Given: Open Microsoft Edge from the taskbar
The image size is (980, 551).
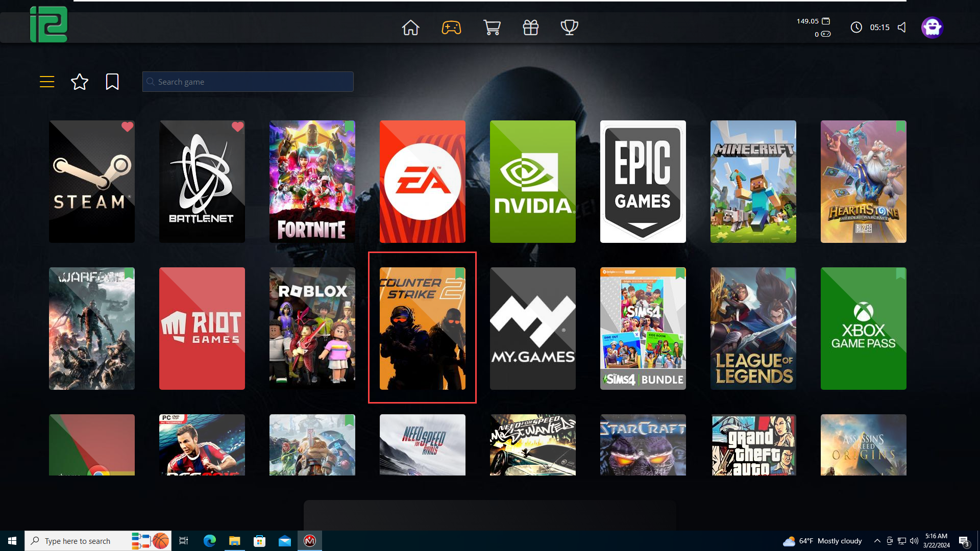Looking at the screenshot, I should (x=210, y=541).
